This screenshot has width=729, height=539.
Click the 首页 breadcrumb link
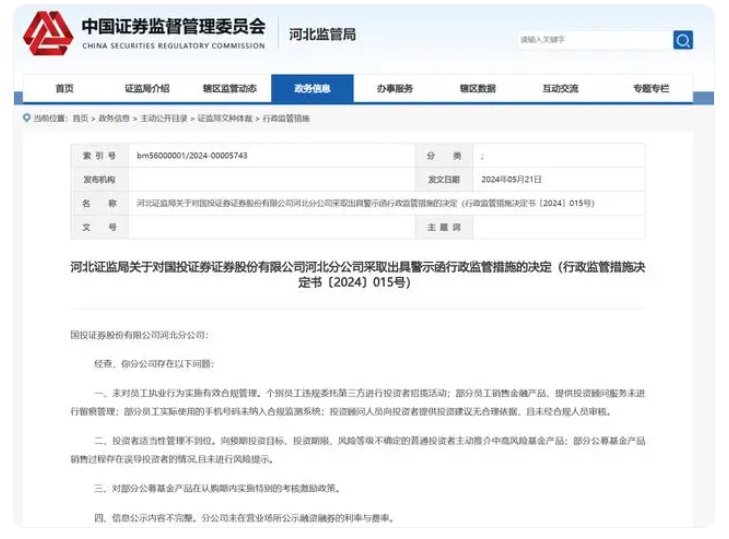tap(80, 118)
